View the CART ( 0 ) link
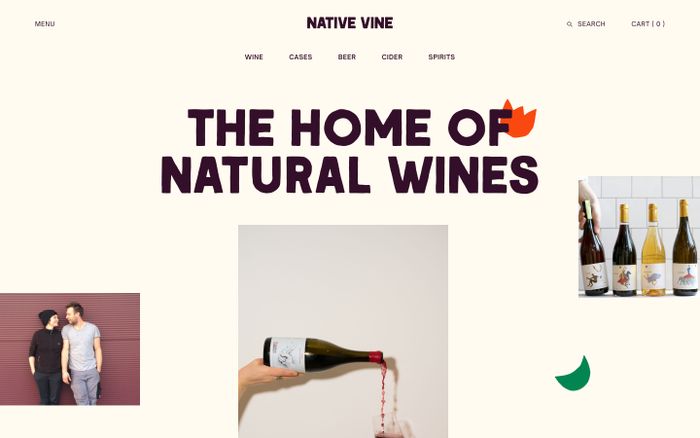 click(x=648, y=24)
